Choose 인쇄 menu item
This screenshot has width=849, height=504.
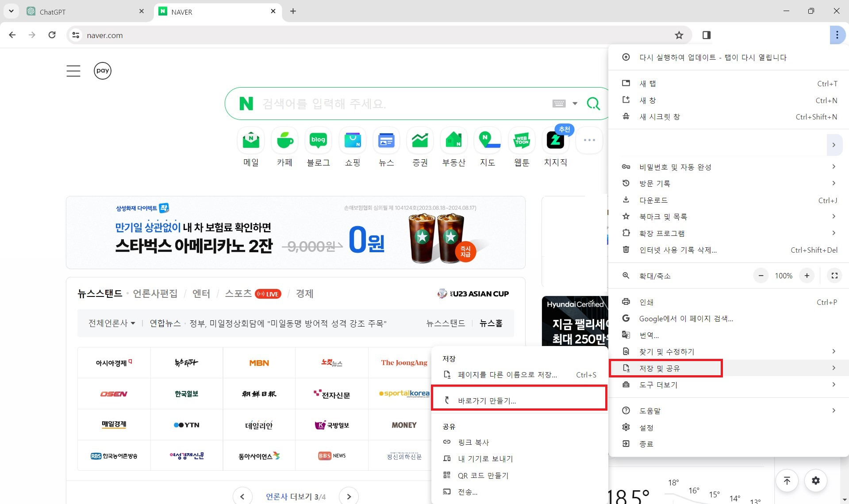pos(729,302)
